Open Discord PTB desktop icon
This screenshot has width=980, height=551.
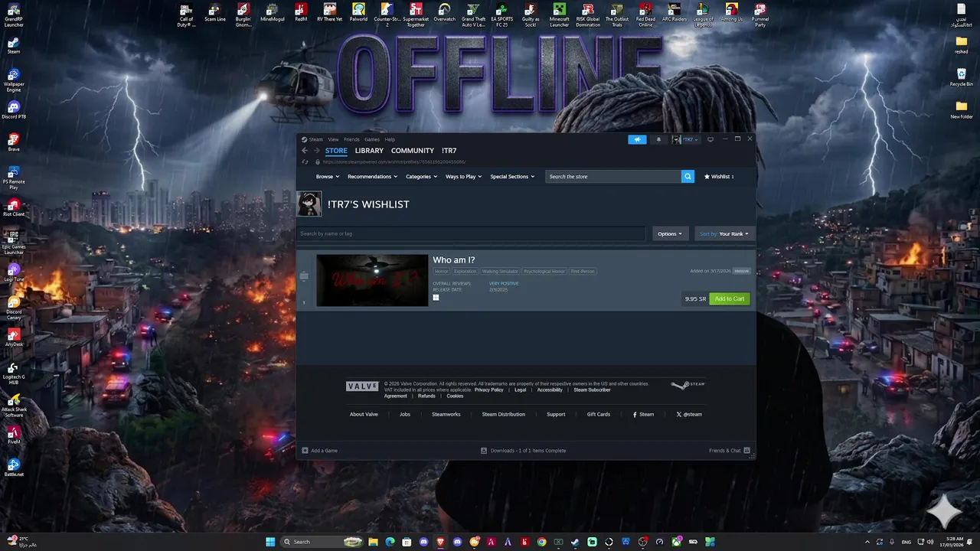point(14,110)
